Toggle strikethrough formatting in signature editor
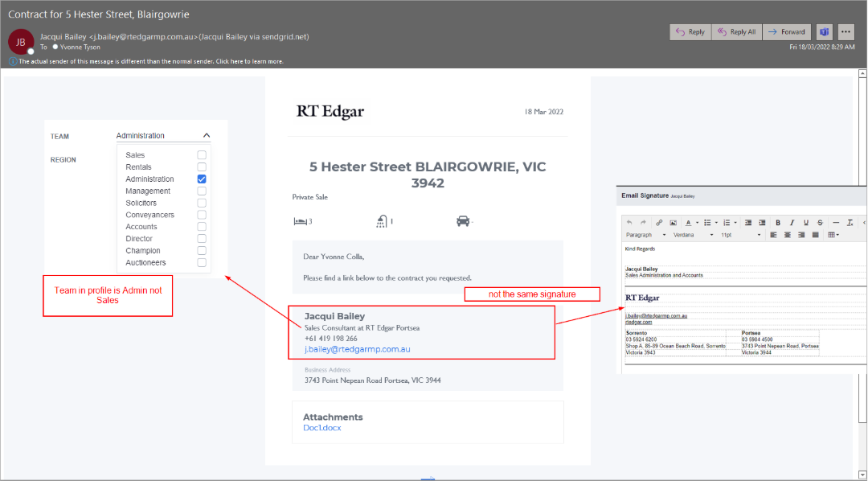Image resolution: width=868 pixels, height=481 pixels. [820, 223]
